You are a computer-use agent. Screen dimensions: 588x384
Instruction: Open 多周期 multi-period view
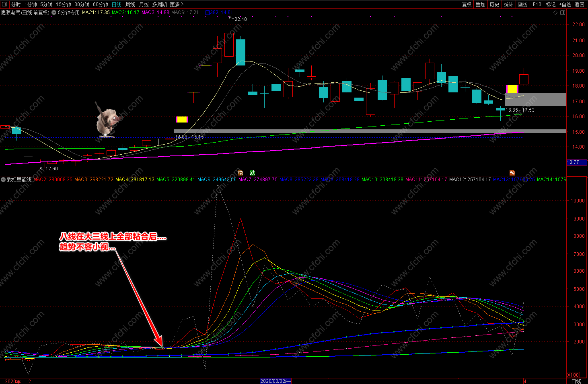coord(159,4)
